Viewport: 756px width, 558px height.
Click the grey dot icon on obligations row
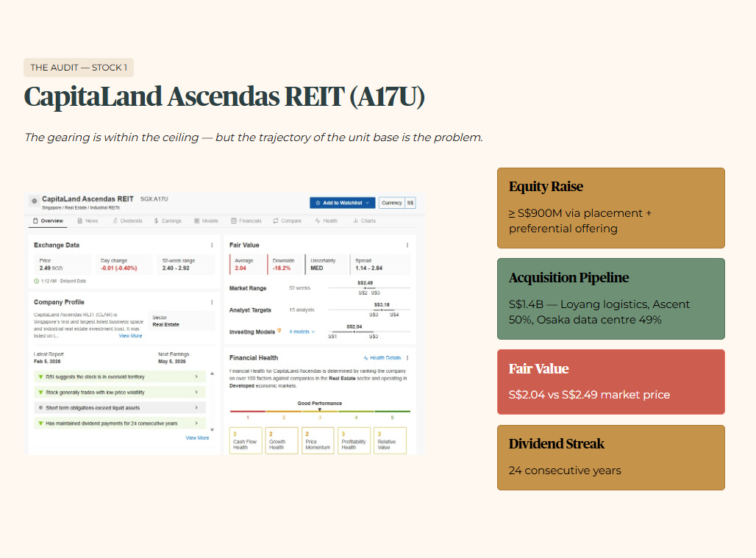[40, 408]
